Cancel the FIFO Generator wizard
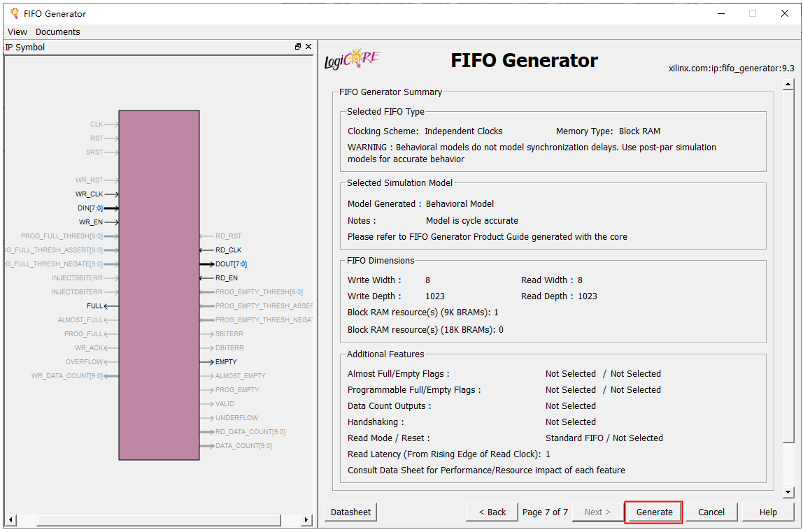803x532 pixels. [x=711, y=512]
